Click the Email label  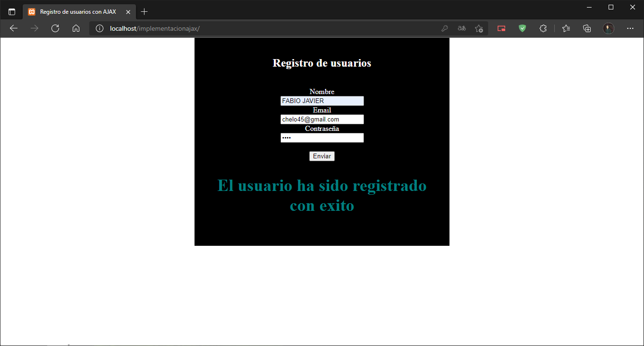tap(322, 110)
